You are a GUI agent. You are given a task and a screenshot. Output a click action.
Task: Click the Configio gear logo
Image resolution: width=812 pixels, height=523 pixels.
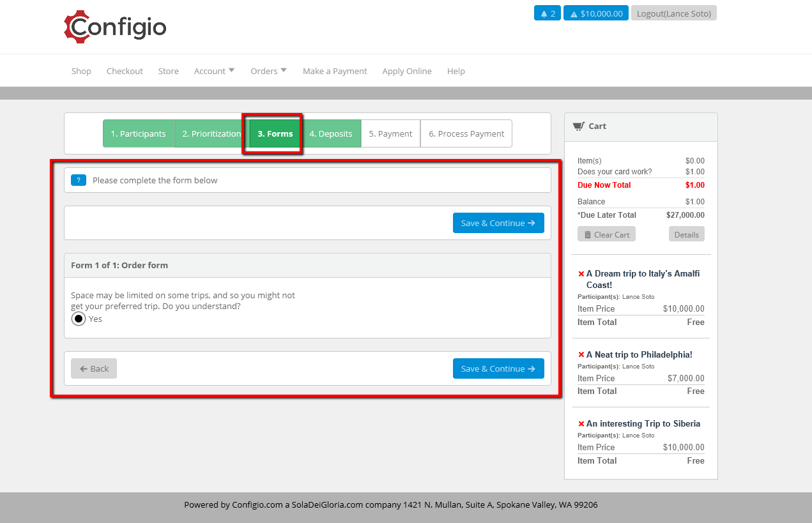pyautogui.click(x=115, y=27)
